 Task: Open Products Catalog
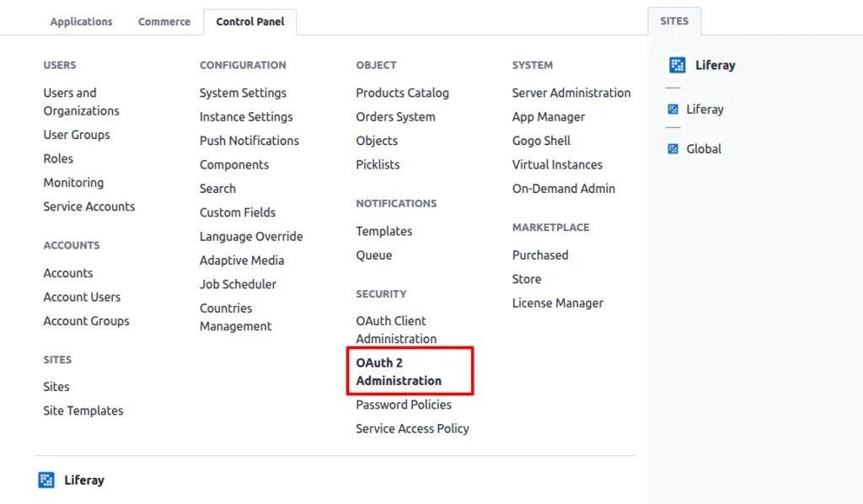(x=402, y=93)
